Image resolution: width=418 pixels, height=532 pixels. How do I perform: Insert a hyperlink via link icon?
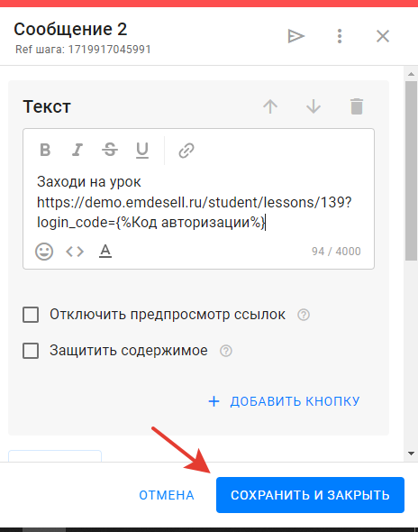(x=186, y=151)
